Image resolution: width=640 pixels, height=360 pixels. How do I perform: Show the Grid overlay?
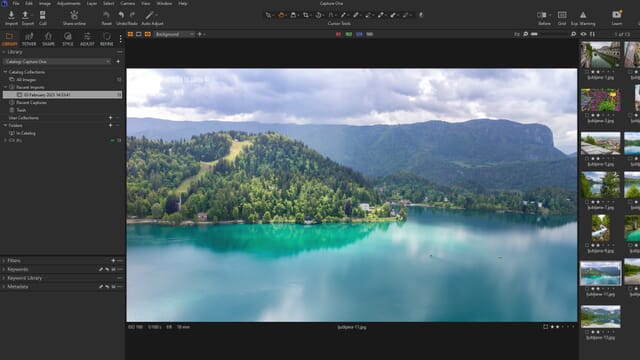562,15
